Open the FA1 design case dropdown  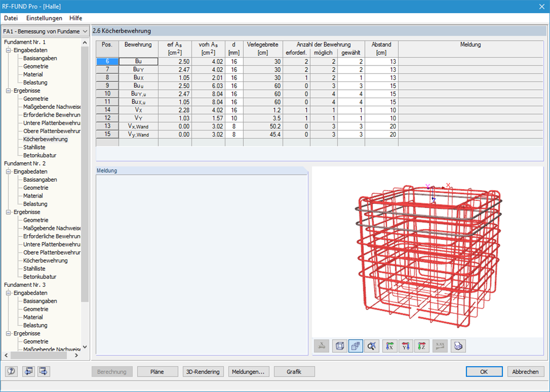(x=85, y=31)
